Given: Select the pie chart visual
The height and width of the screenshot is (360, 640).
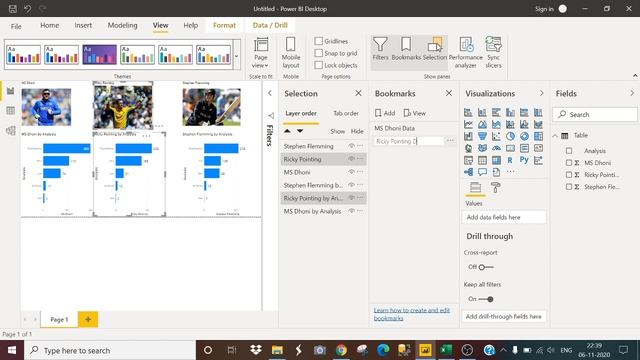Looking at the screenshot, I should tap(510, 136).
